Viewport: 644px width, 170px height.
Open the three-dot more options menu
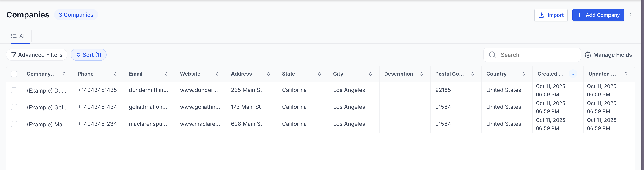pos(631,15)
